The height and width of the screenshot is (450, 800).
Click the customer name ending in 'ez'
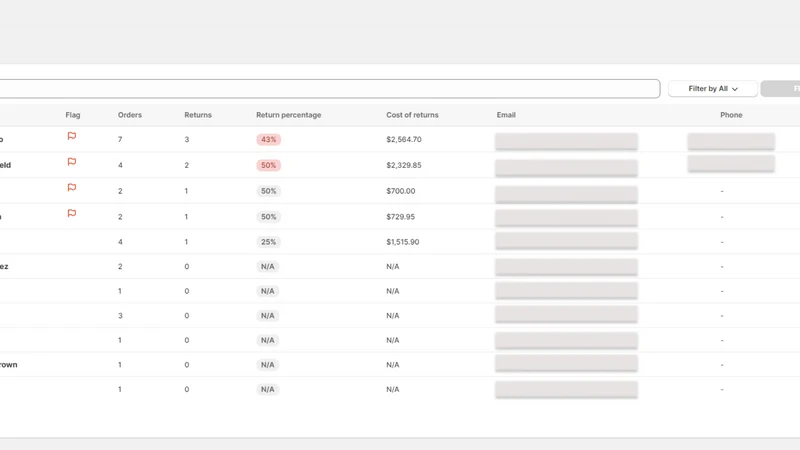(x=4, y=266)
